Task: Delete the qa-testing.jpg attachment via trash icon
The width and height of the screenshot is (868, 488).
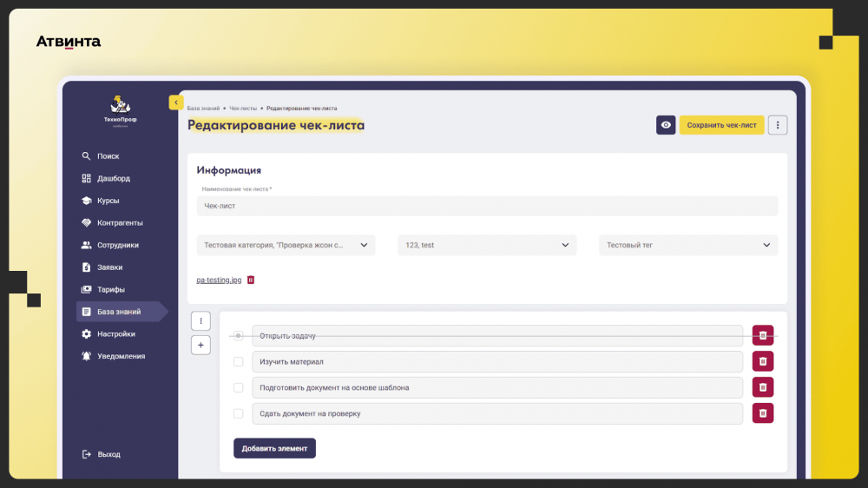Action: (251, 280)
